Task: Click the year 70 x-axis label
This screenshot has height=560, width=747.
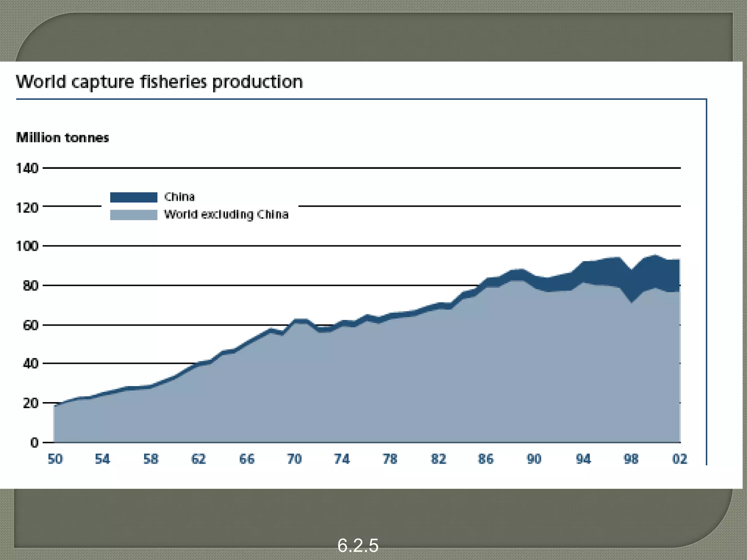Action: coord(294,459)
